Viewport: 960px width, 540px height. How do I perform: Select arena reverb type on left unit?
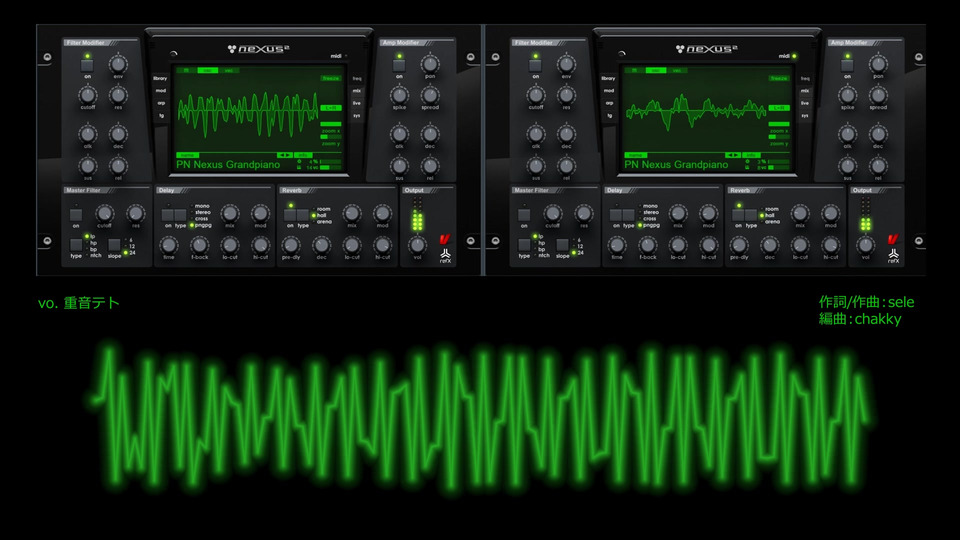click(322, 222)
